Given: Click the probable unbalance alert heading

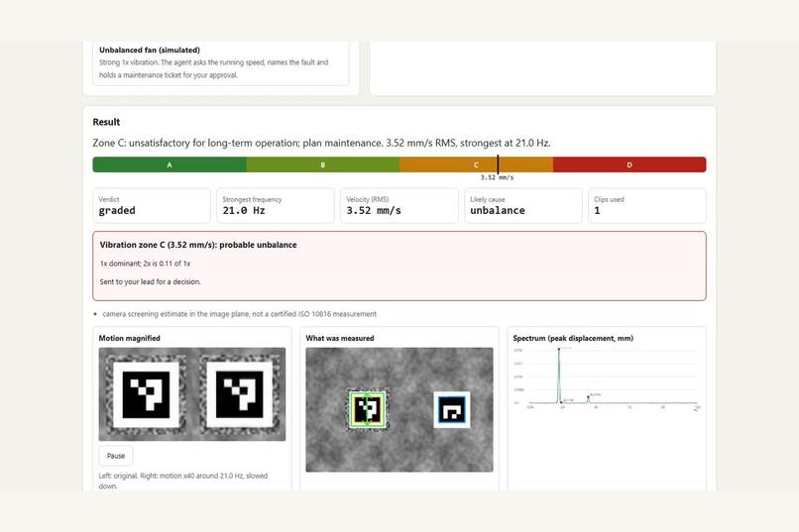Looking at the screenshot, I should (x=198, y=245).
